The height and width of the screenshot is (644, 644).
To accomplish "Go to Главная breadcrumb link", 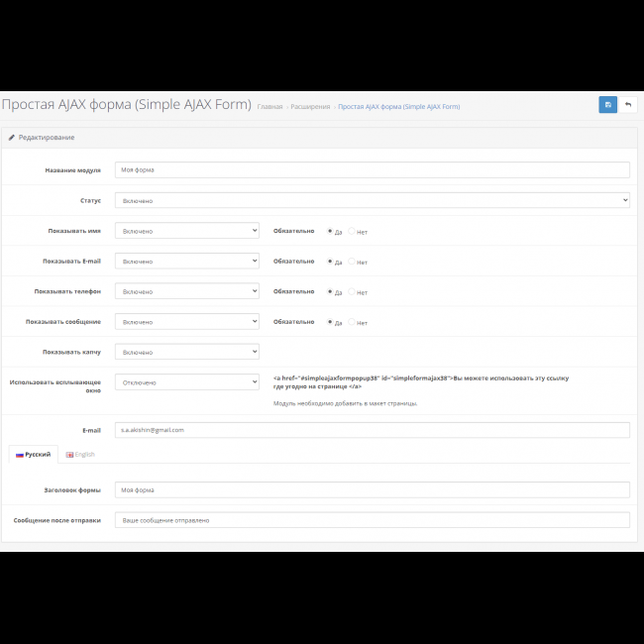I will (269, 107).
